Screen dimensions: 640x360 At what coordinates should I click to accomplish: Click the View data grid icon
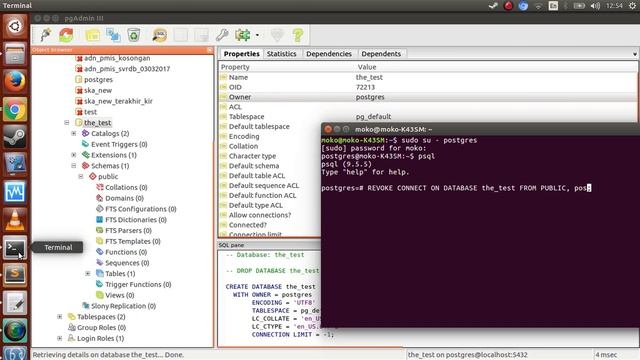pyautogui.click(x=181, y=35)
